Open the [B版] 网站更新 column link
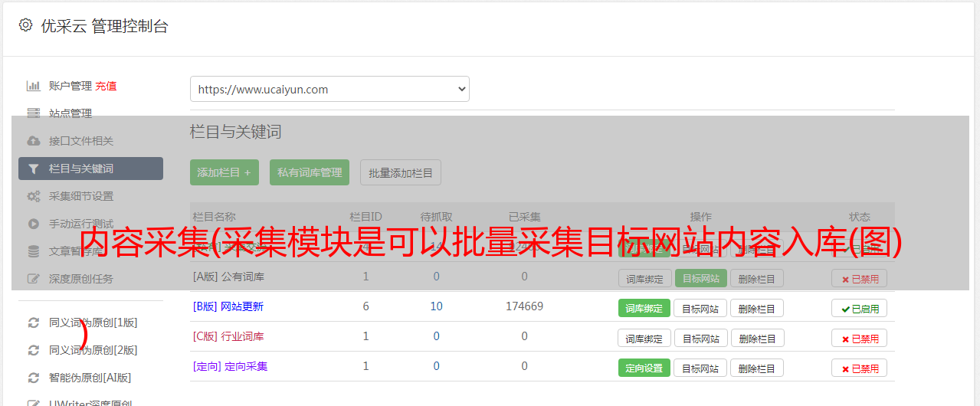This screenshot has height=406, width=980. click(x=228, y=306)
